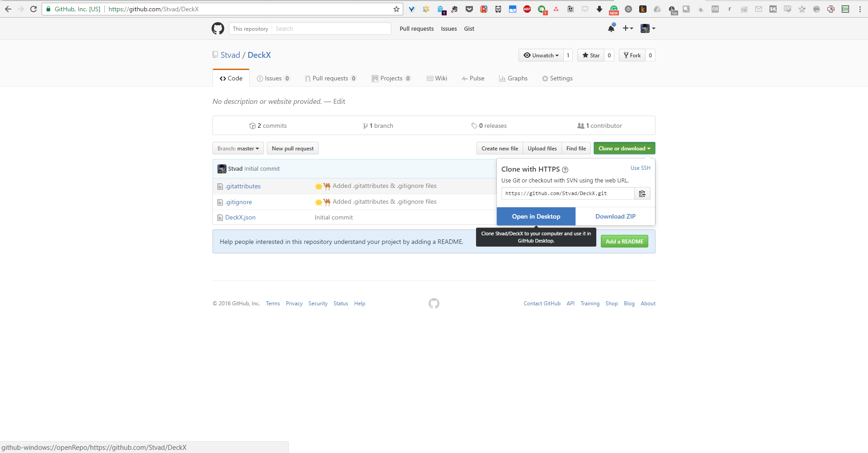Open Gist in top navigation
Screen dimensions: 868x453
coord(469,28)
